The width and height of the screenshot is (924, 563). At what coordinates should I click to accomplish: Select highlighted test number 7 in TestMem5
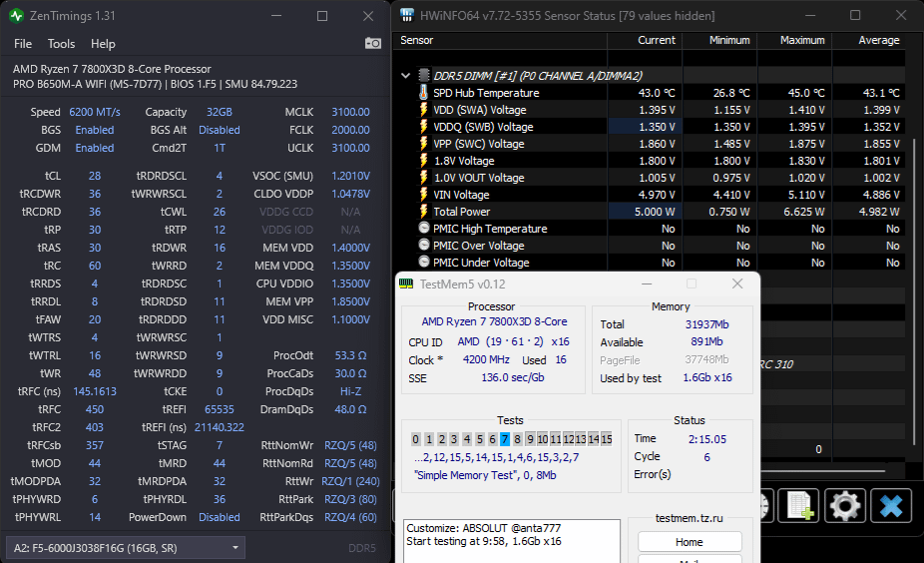(x=505, y=439)
